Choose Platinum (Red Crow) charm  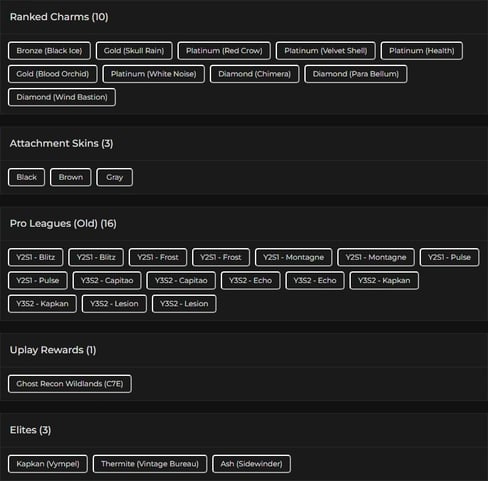pos(224,51)
